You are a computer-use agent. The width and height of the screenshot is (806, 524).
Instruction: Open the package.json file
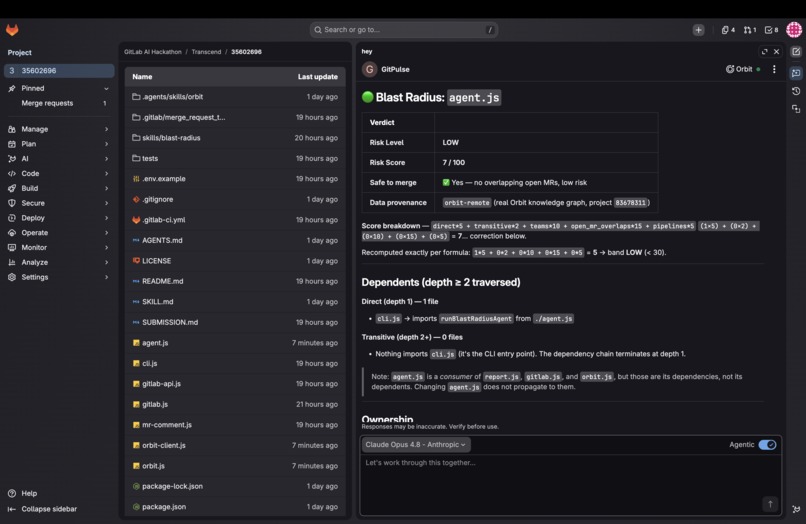pyautogui.click(x=164, y=507)
